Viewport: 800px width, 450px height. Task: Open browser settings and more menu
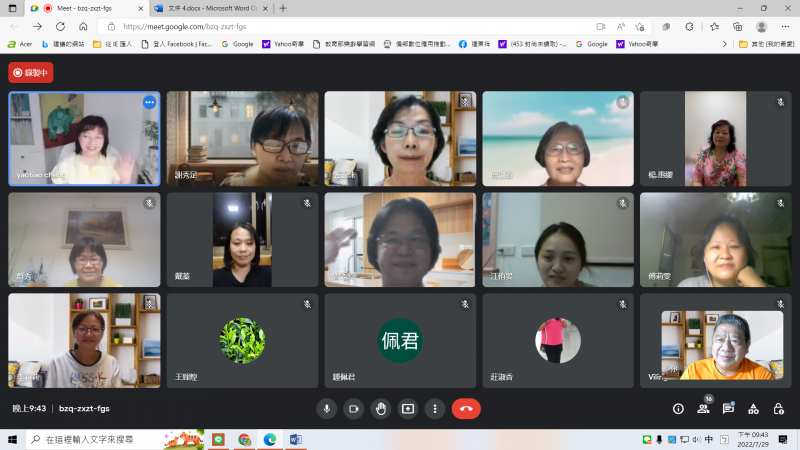(785, 27)
